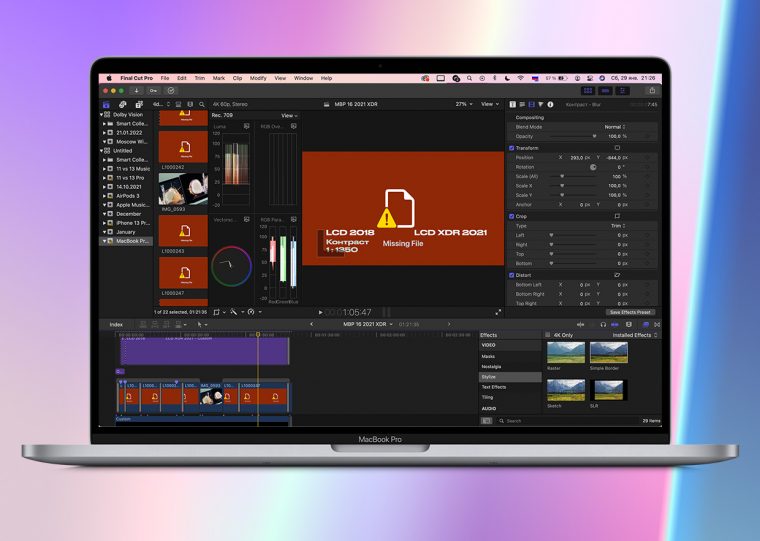The width and height of the screenshot is (760, 541).
Task: Toggle Inspector visibility in the toolbar
Action: coord(622,91)
